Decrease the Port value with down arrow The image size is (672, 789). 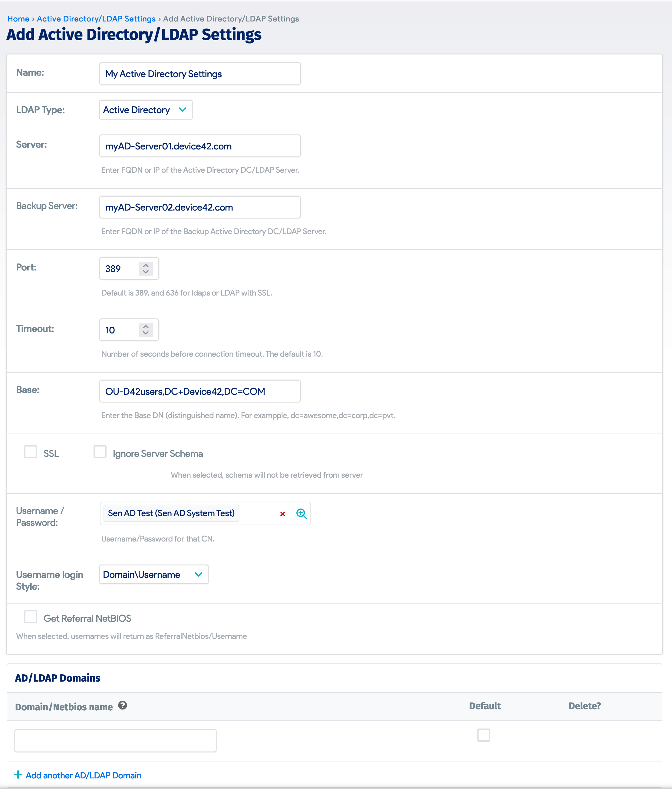(x=146, y=272)
